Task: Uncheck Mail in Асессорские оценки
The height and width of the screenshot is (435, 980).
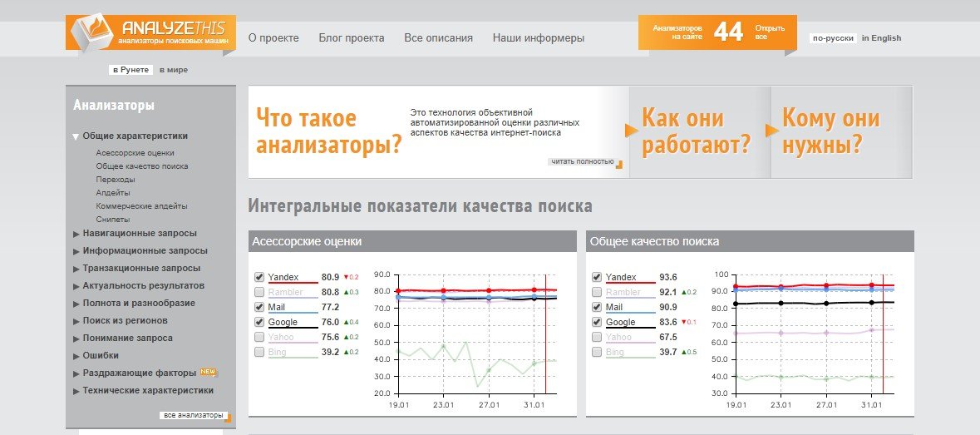Action: coord(259,307)
